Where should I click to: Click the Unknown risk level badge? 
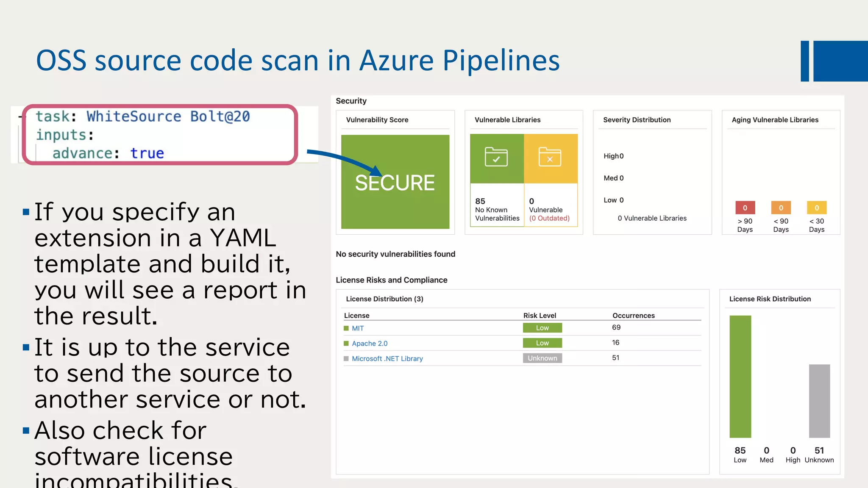[542, 358]
